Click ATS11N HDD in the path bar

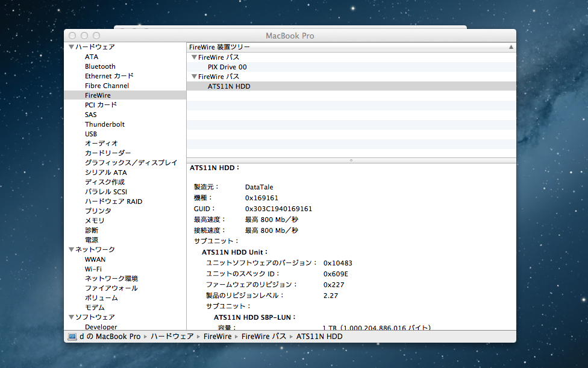tap(319, 337)
